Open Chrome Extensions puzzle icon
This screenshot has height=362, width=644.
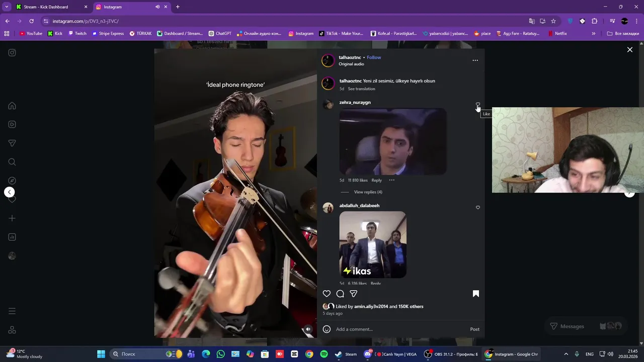594,21
